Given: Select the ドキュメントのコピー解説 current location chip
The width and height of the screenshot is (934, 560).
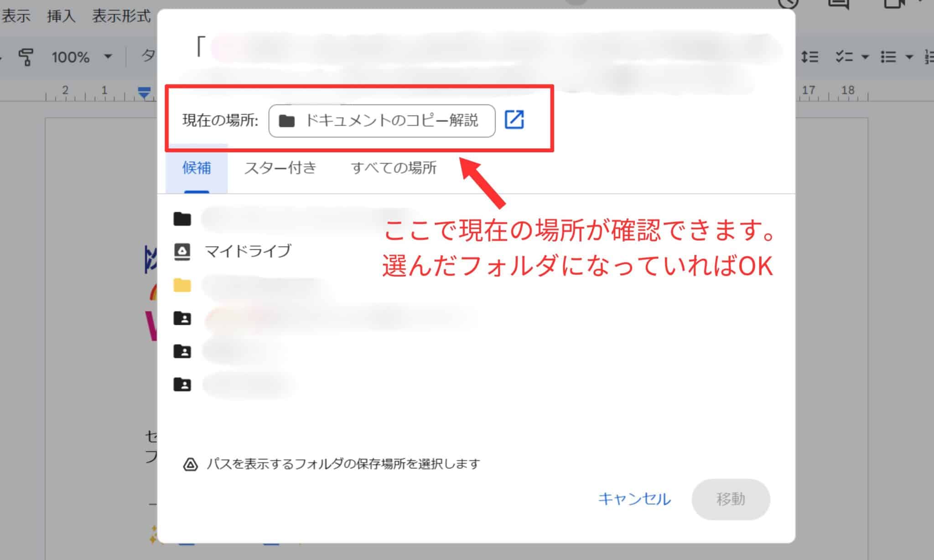Looking at the screenshot, I should coord(382,121).
